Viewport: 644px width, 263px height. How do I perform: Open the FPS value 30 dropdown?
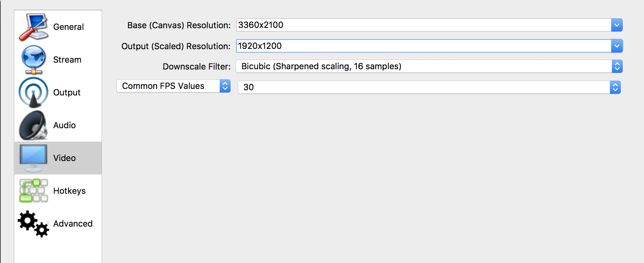(429, 87)
